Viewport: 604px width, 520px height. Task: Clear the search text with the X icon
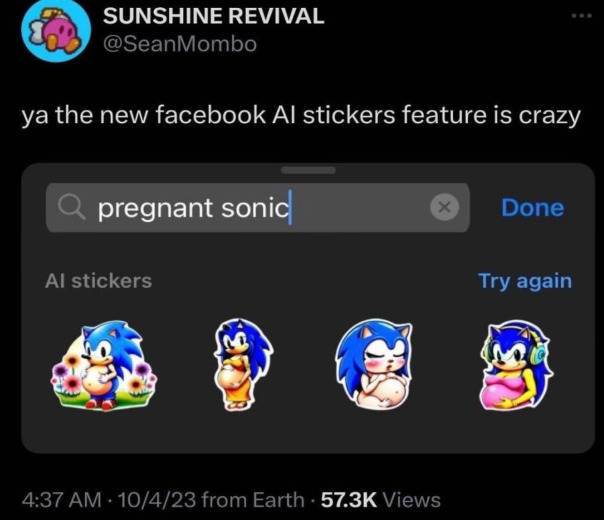point(444,208)
